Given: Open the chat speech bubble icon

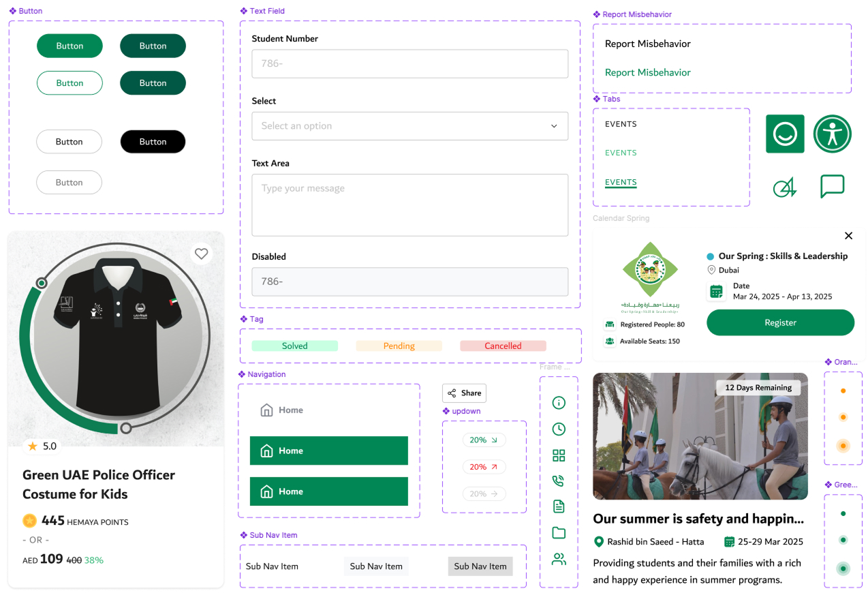Looking at the screenshot, I should (x=832, y=186).
